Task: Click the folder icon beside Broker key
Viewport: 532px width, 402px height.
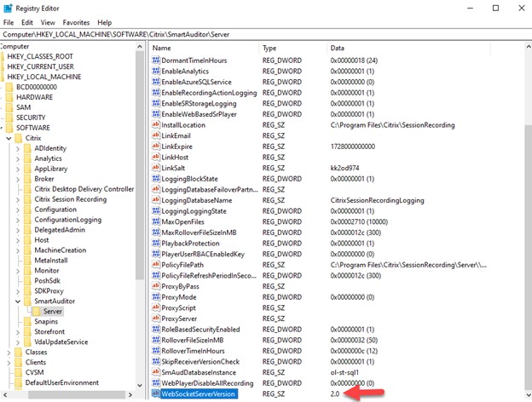Action: (x=28, y=179)
